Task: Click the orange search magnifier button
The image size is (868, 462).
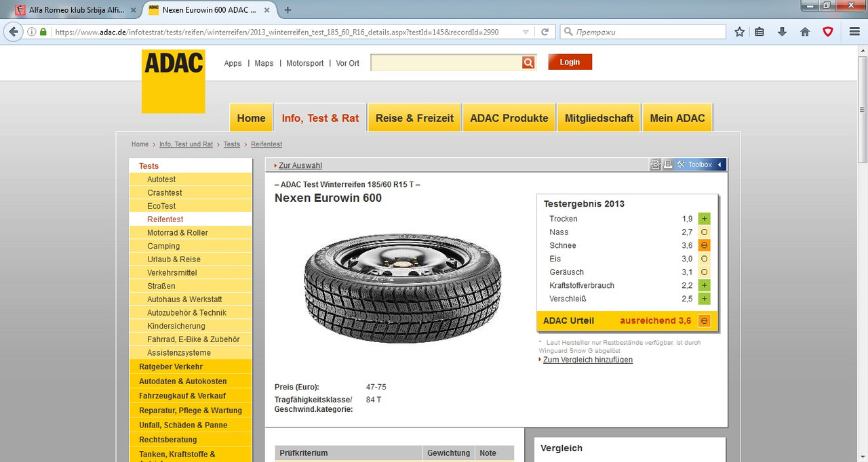Action: point(528,62)
